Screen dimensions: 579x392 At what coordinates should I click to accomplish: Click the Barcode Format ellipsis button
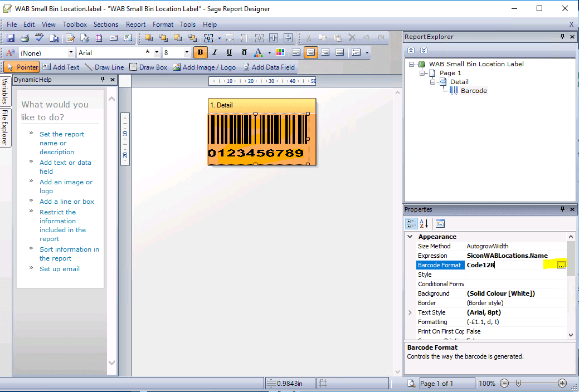[x=561, y=265]
